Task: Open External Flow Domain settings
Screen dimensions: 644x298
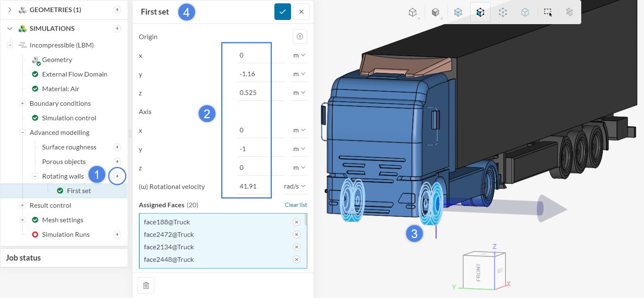Action: (74, 74)
